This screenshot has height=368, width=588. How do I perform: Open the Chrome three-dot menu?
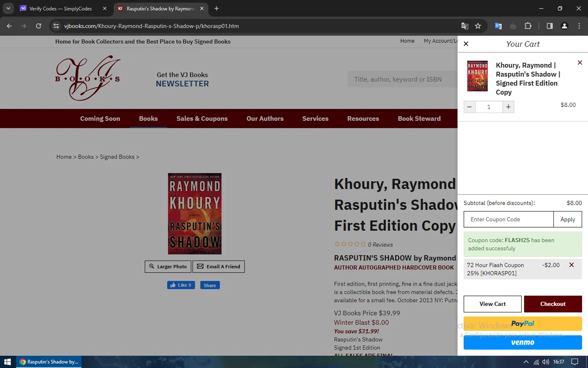point(579,26)
